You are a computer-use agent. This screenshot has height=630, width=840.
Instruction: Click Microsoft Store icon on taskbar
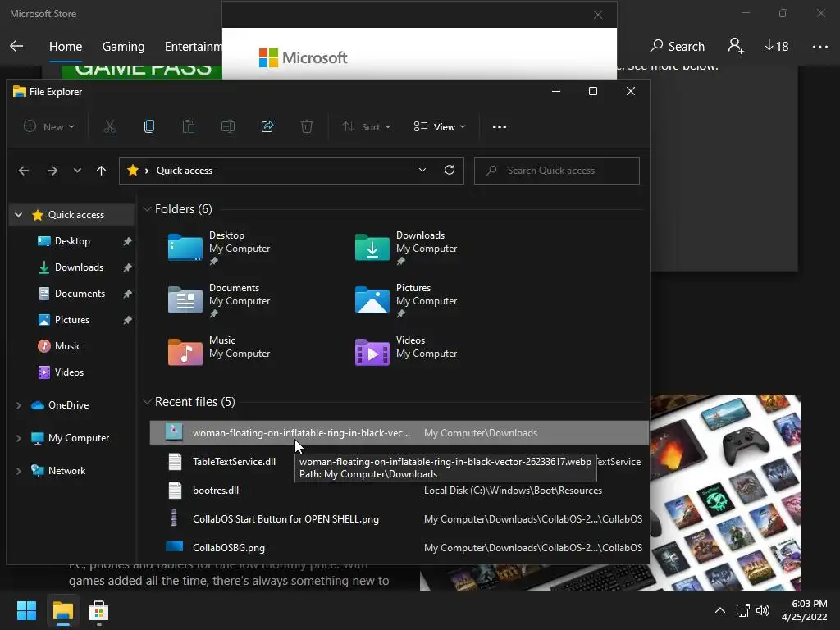pyautogui.click(x=98, y=610)
